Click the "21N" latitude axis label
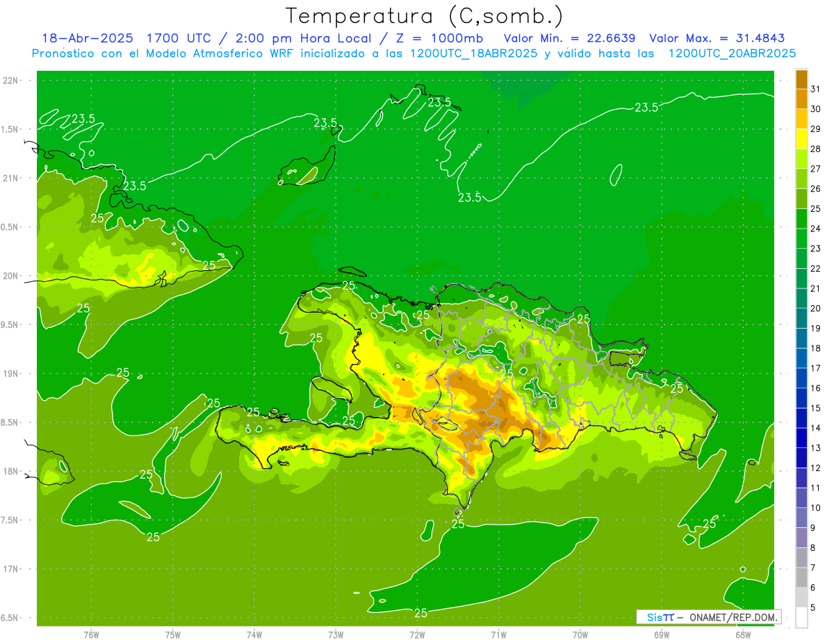Viewport: 834px width, 644px height. (11, 178)
